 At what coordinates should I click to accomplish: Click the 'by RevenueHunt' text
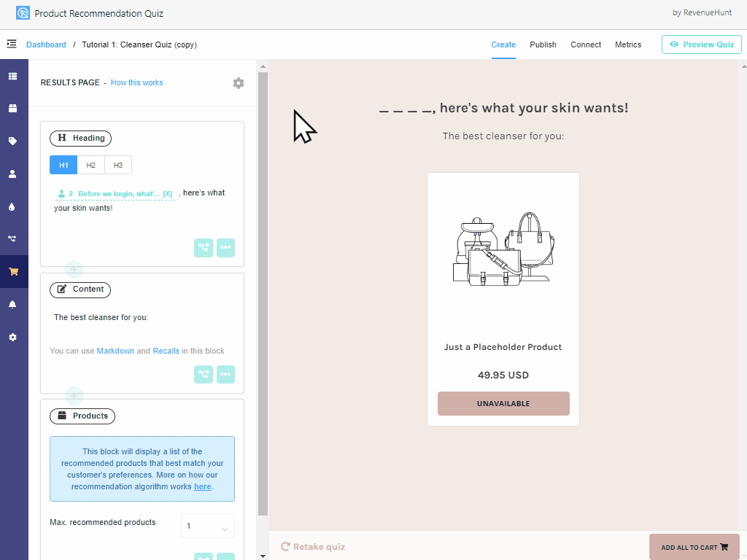coord(702,13)
